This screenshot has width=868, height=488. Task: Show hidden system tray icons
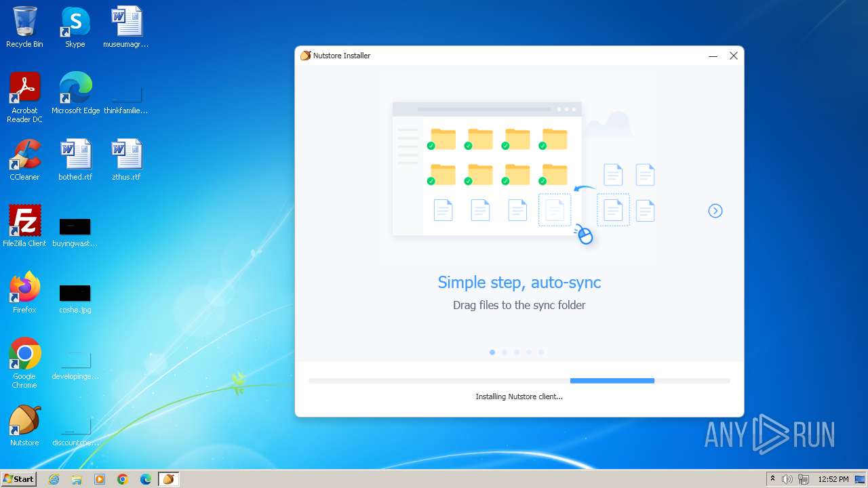(x=772, y=479)
